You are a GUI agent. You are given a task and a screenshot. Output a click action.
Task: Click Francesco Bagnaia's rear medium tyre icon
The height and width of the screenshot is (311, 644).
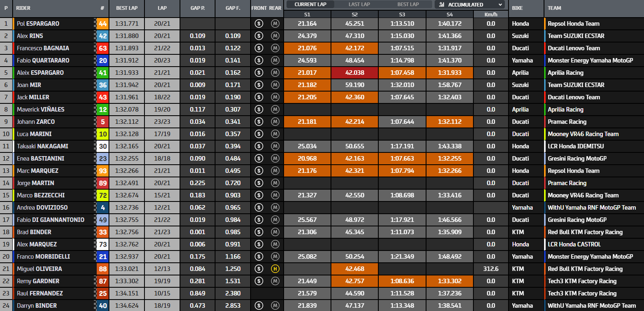(275, 48)
